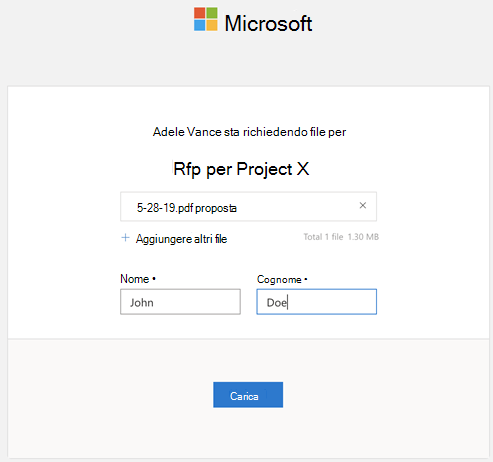Click the Cognome field label
This screenshot has width=493, height=462.
pos(279,279)
